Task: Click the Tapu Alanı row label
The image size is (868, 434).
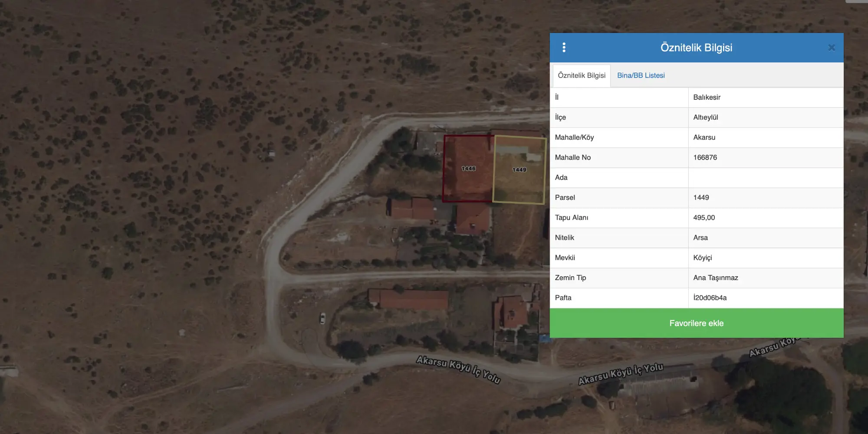Action: (x=571, y=218)
